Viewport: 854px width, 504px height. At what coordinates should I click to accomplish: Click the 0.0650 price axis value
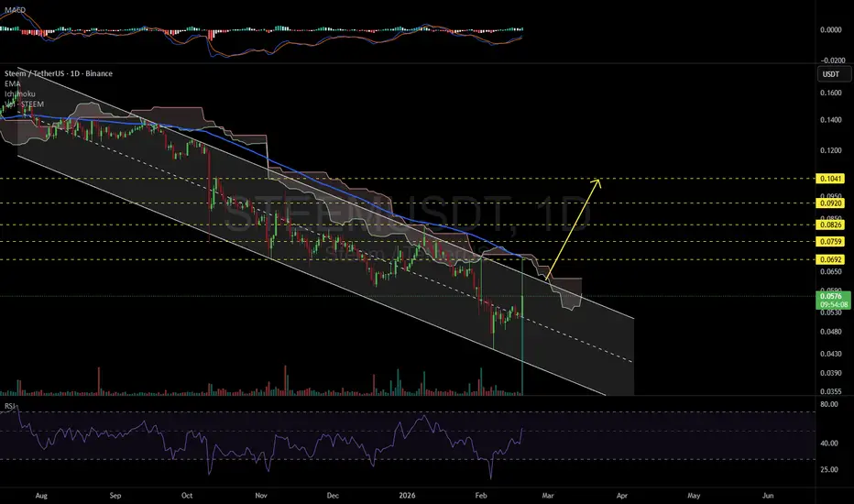830,271
